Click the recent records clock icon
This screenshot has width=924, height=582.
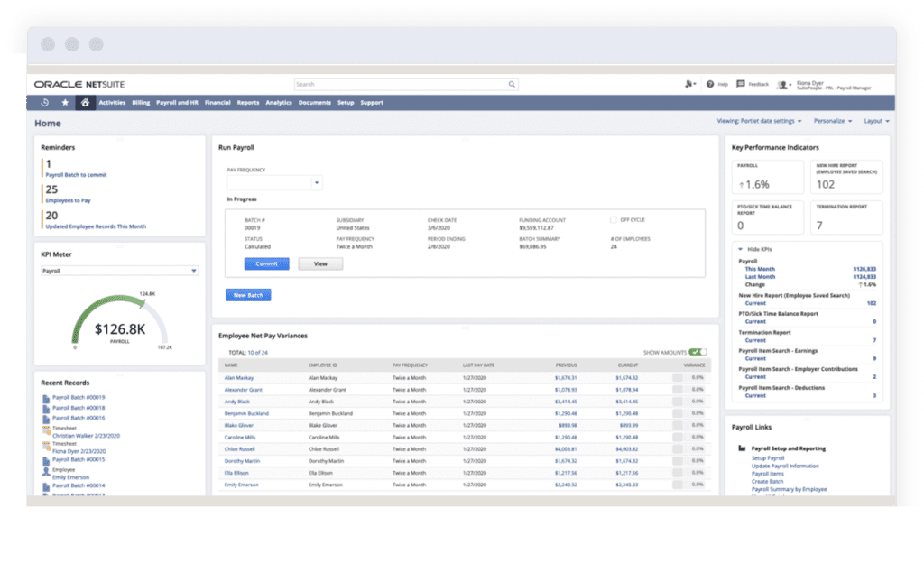tap(44, 102)
